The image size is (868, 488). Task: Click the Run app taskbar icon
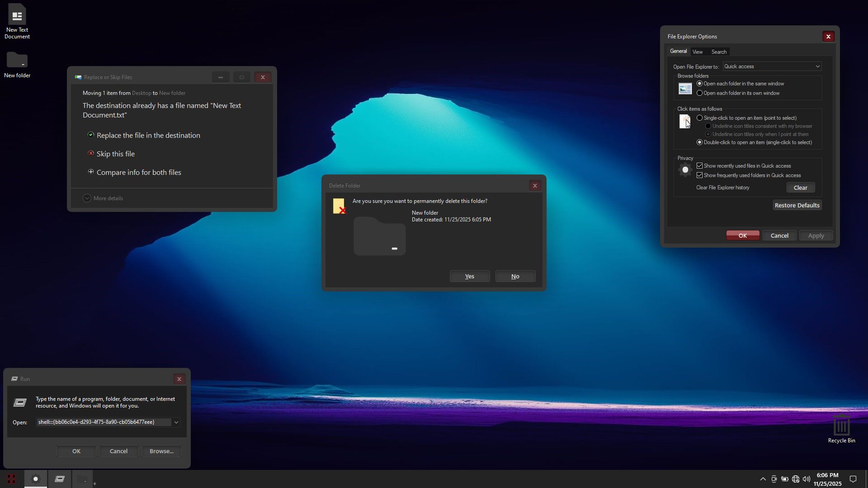point(60,479)
